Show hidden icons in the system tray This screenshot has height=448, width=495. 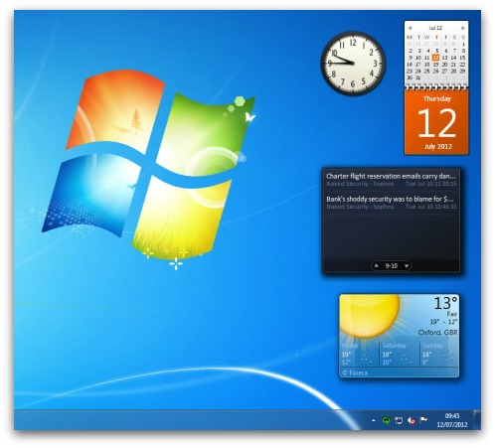click(374, 420)
